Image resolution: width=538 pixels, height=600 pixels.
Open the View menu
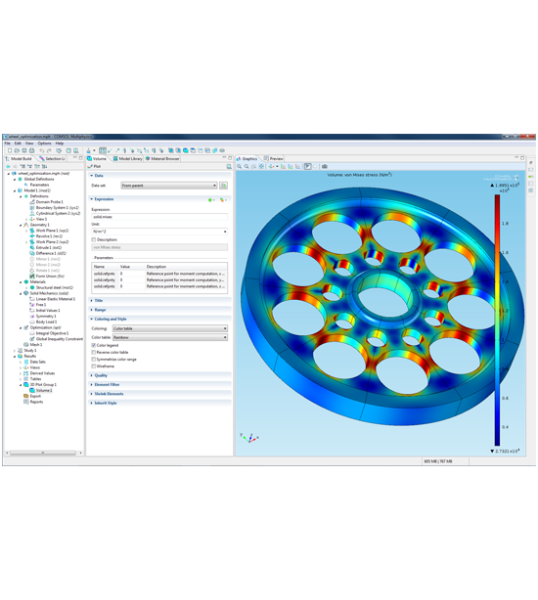29,143
